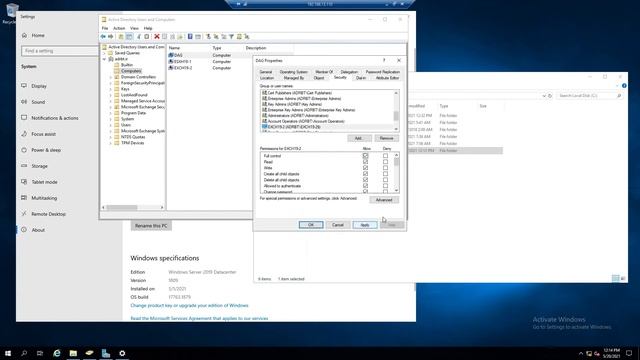Image resolution: width=640 pixels, height=360 pixels.
Task: Check Deny for Read permission
Action: pos(385,162)
